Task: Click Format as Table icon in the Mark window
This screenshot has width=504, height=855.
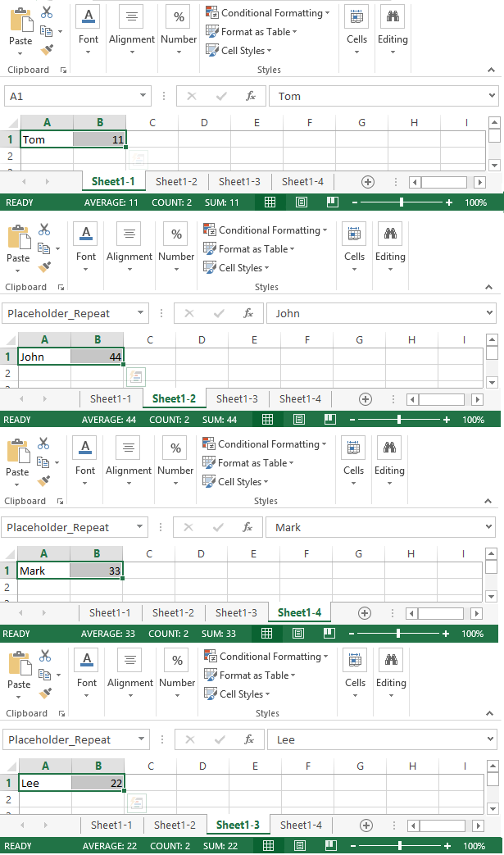Action: [209, 462]
